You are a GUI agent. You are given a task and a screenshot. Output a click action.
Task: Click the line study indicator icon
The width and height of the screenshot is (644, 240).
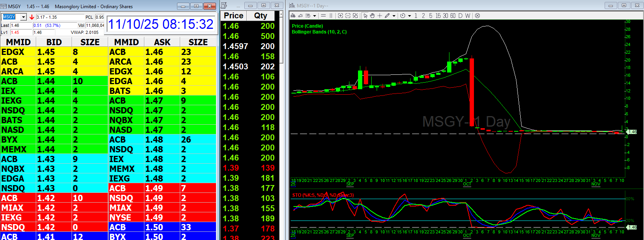(300, 16)
